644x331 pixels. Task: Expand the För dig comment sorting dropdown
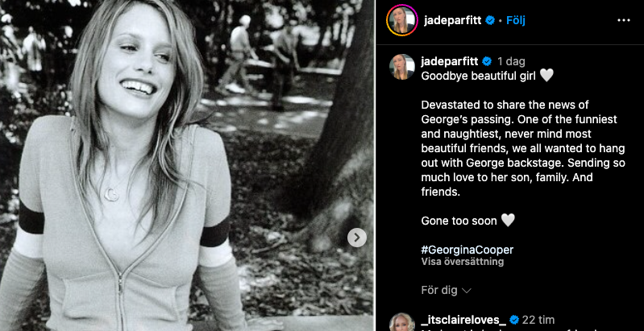pyautogui.click(x=446, y=291)
